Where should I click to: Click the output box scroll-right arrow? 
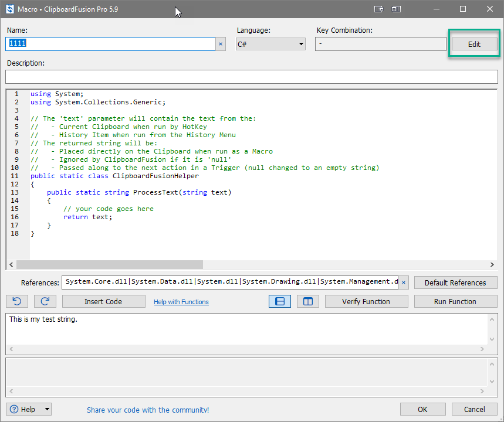coord(482,391)
